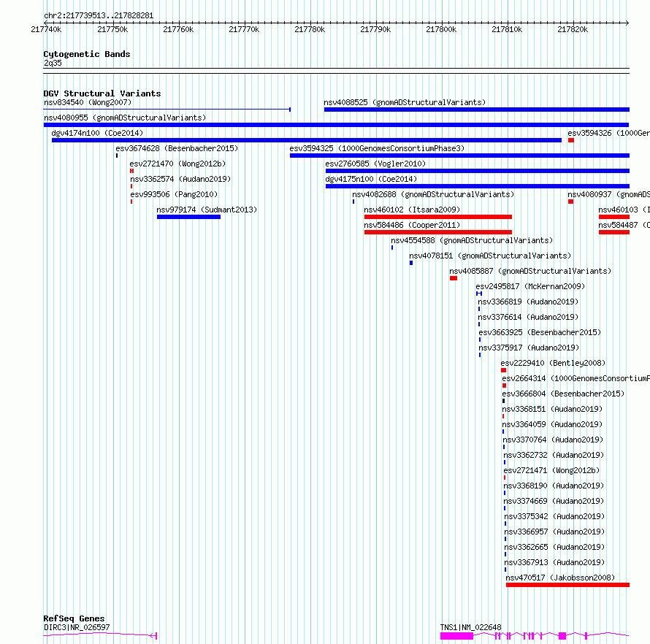
Task: Click the blue bar under nsv979174
Action: click(x=188, y=217)
